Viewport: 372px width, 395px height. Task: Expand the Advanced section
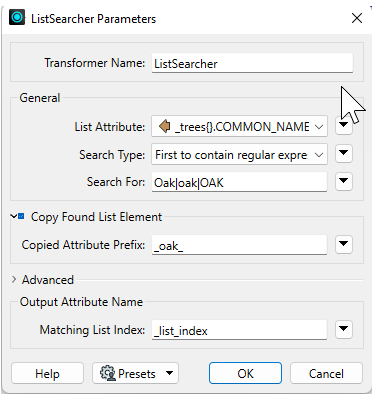point(14,279)
